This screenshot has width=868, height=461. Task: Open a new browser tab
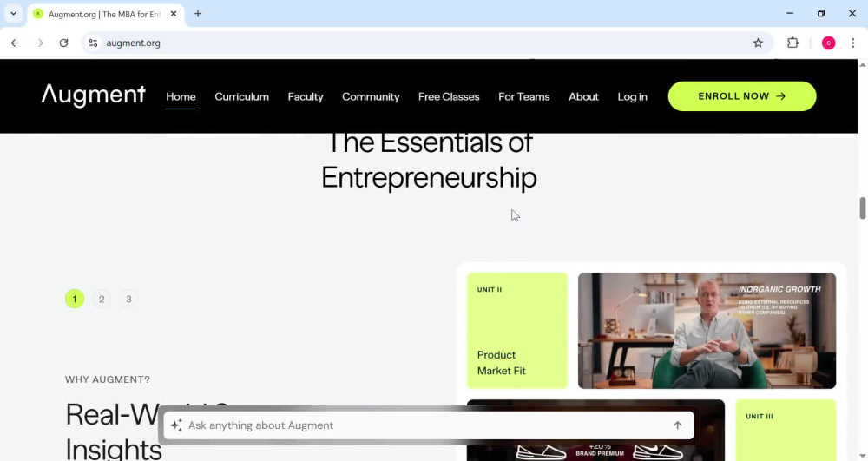[x=198, y=14]
